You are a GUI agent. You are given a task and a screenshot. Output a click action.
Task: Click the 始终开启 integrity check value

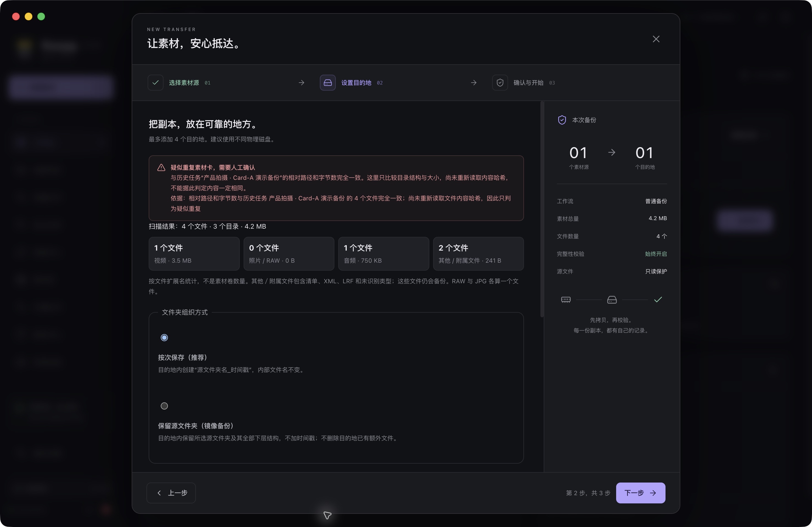click(x=656, y=254)
